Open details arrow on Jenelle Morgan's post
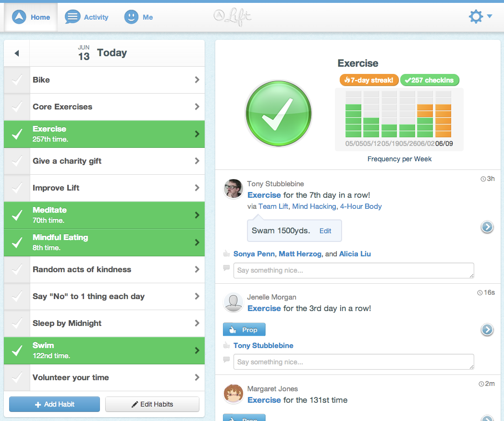 coord(487,329)
